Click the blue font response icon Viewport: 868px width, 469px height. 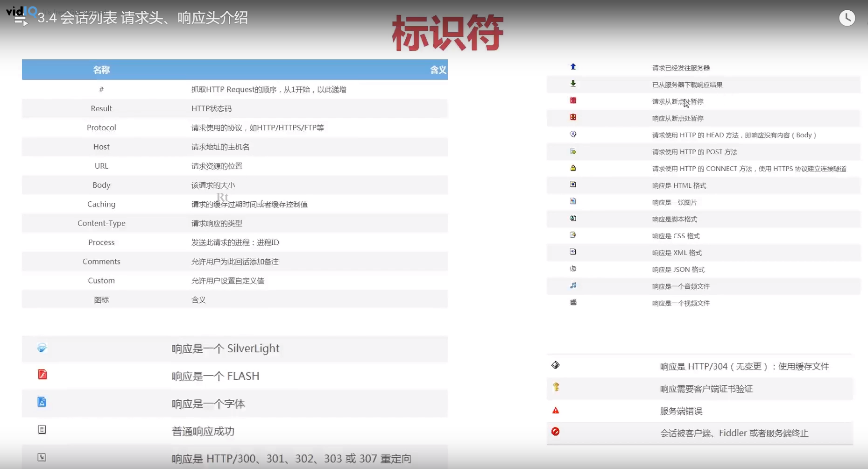[x=42, y=402]
